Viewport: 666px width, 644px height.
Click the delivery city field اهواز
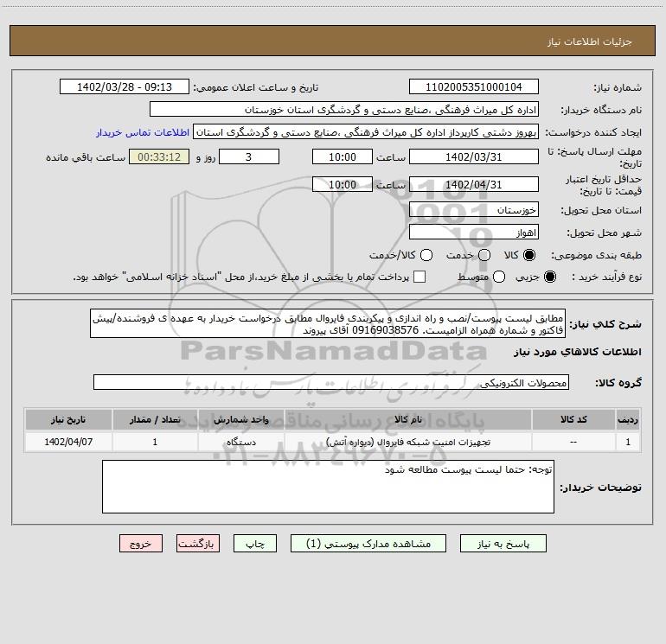[x=474, y=232]
